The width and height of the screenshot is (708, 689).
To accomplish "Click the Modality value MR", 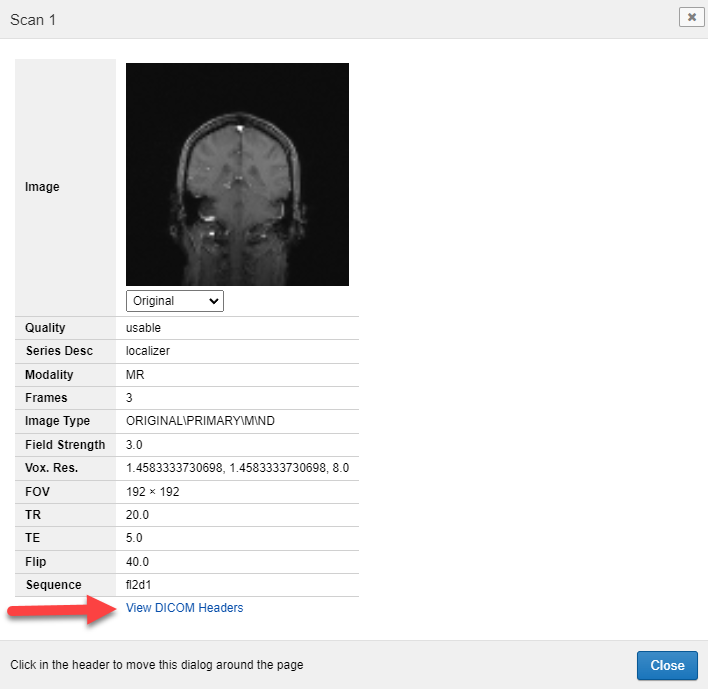I will [135, 375].
